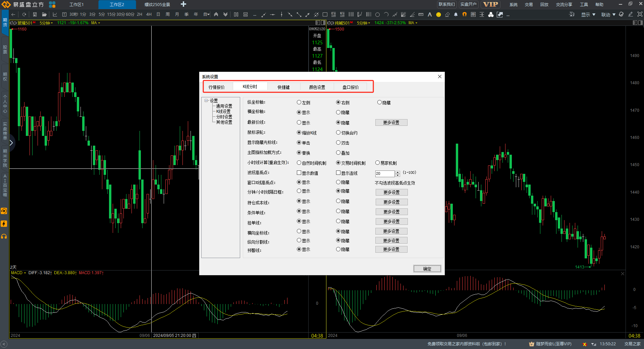Screen dimensions: 644x349
Task: Enable the 显示连线 checkbox
Action: pyautogui.click(x=347, y=173)
